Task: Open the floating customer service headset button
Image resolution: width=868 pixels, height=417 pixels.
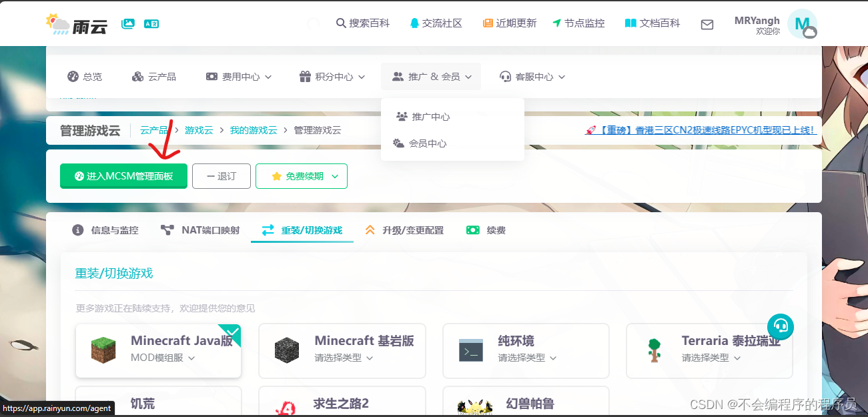Action: click(781, 326)
